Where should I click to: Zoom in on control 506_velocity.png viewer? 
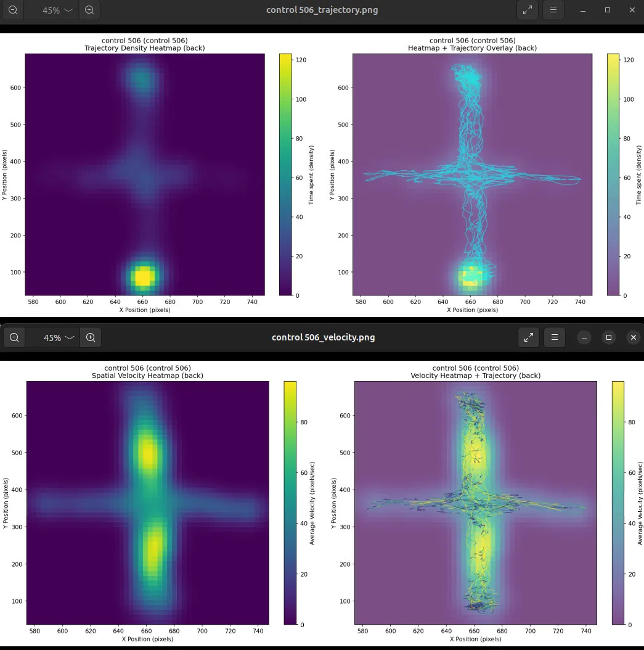pyautogui.click(x=91, y=337)
